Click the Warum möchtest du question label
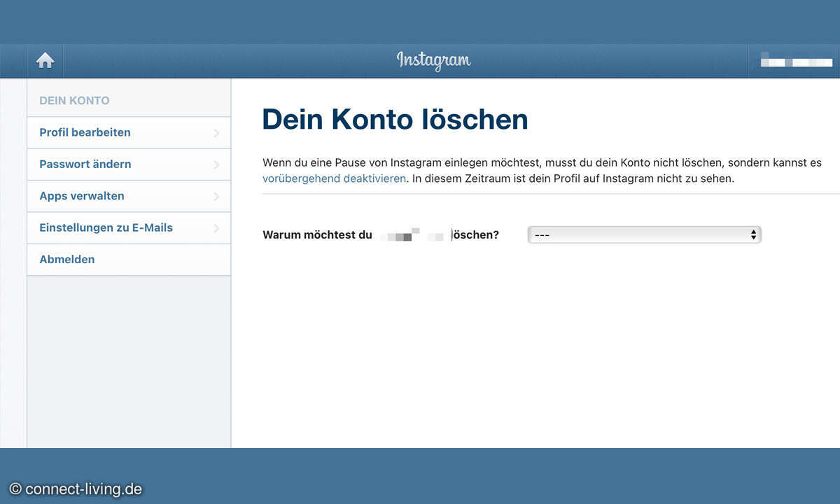 [381, 235]
